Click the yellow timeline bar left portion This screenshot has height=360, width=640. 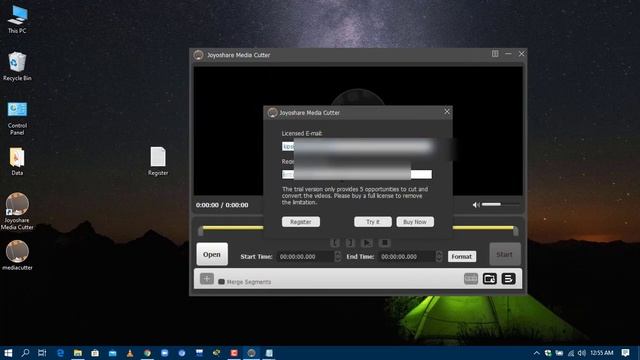click(x=233, y=227)
